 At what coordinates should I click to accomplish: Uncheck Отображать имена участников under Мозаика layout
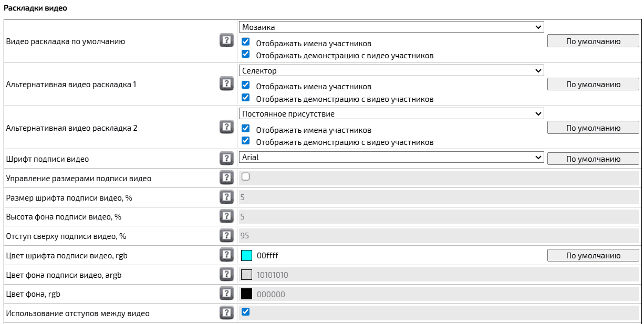pos(245,42)
